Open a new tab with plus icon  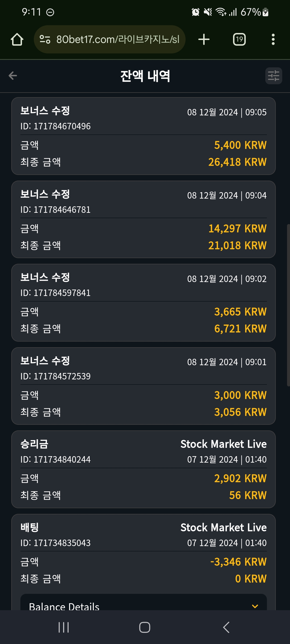click(x=204, y=39)
